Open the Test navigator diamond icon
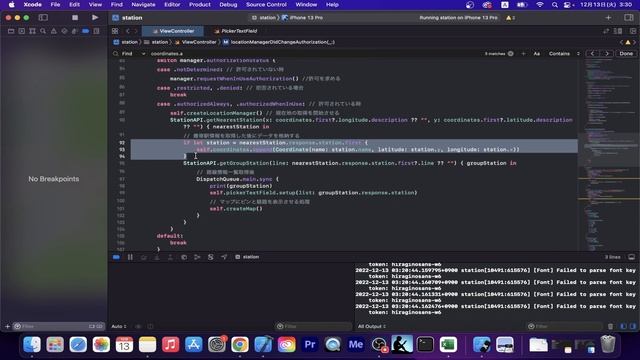Image resolution: width=640 pixels, height=360 pixels. click(64, 31)
